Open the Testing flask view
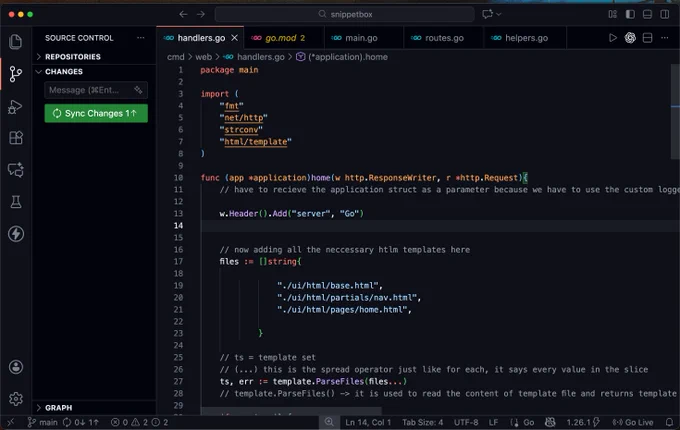This screenshot has width=680, height=430. (16, 202)
